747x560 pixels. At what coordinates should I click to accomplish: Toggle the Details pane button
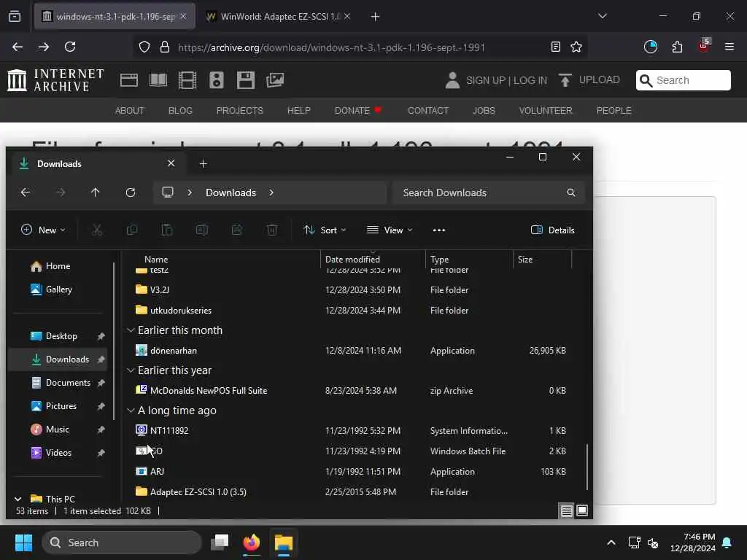pos(553,230)
